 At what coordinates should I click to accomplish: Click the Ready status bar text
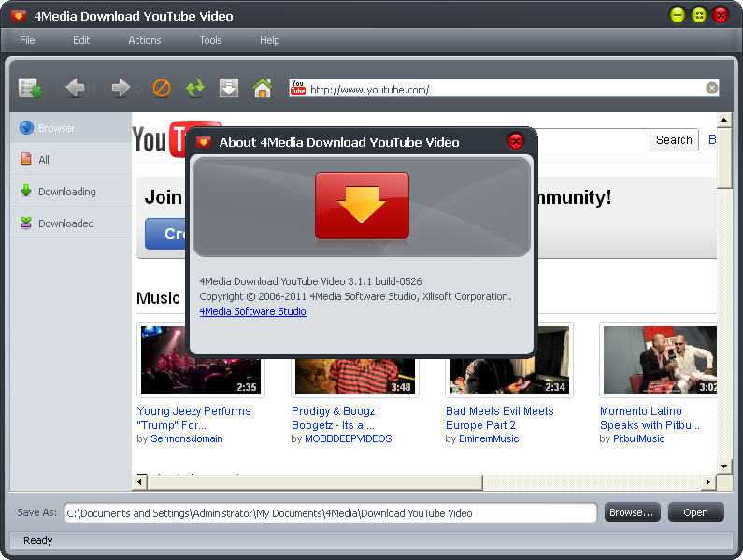point(38,540)
